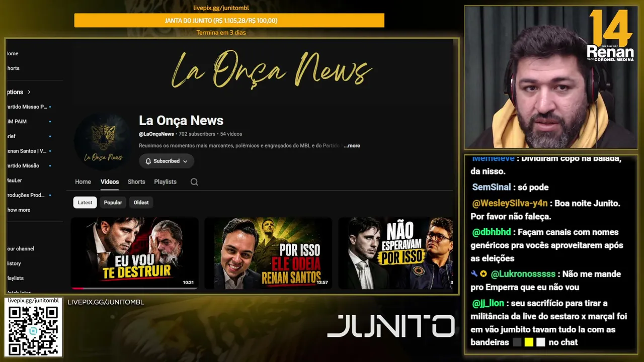Click the "só pode" chat message

point(532,187)
